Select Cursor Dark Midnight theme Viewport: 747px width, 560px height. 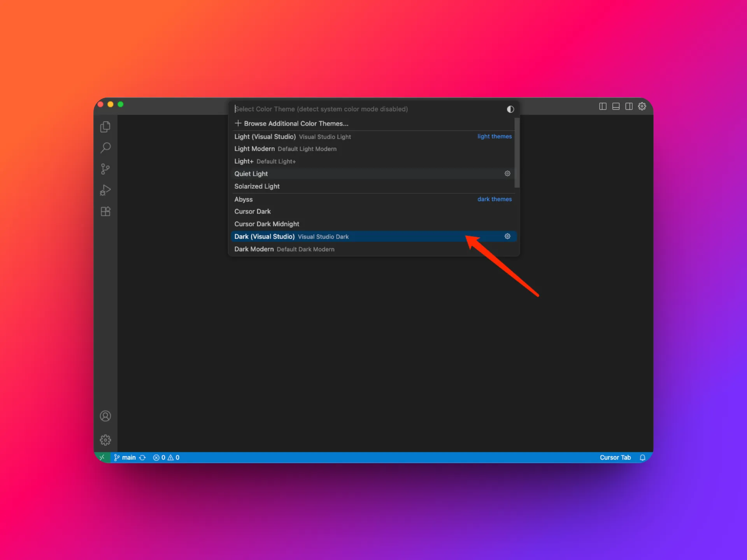click(373, 224)
